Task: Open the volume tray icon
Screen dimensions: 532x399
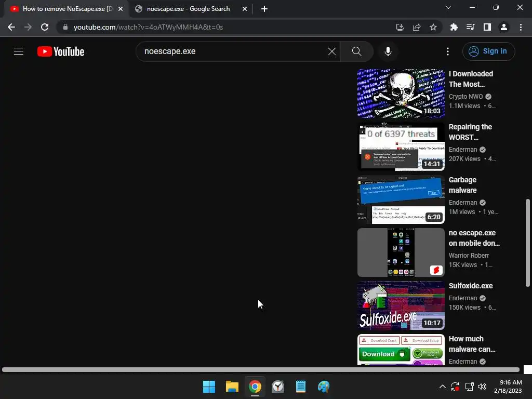Action: point(482,387)
